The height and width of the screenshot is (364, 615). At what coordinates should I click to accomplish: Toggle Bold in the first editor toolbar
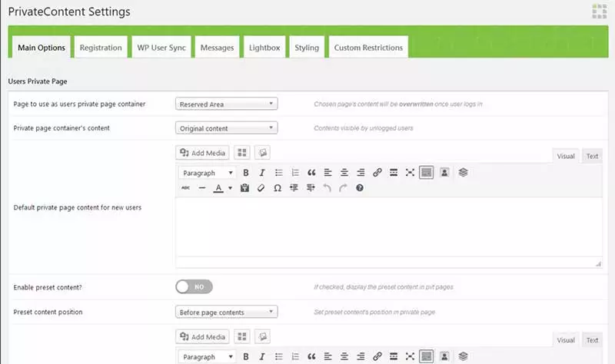coord(246,173)
